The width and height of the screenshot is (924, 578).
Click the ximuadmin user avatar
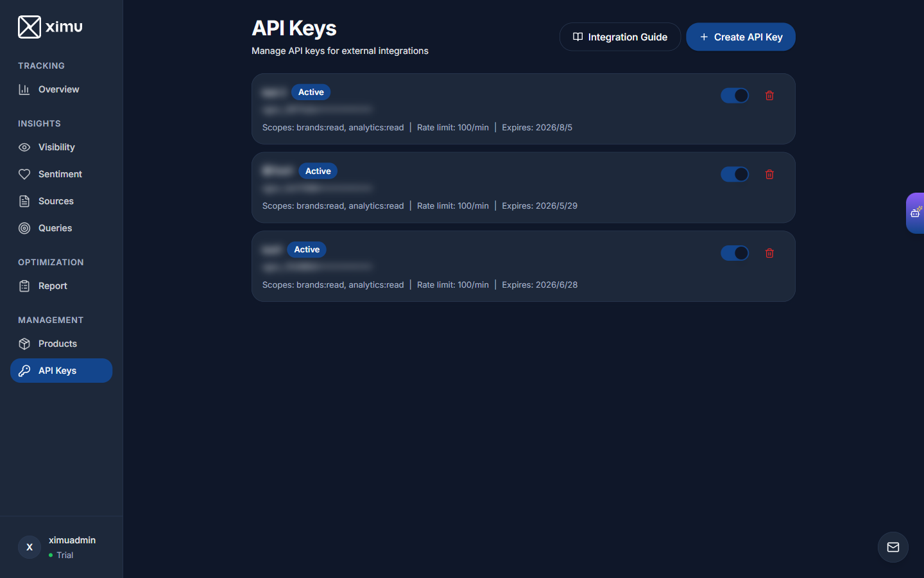coord(30,547)
